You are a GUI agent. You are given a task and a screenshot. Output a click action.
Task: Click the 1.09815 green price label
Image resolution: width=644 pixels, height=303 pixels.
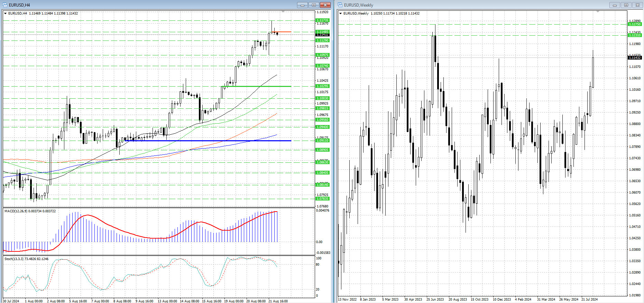point(323,108)
